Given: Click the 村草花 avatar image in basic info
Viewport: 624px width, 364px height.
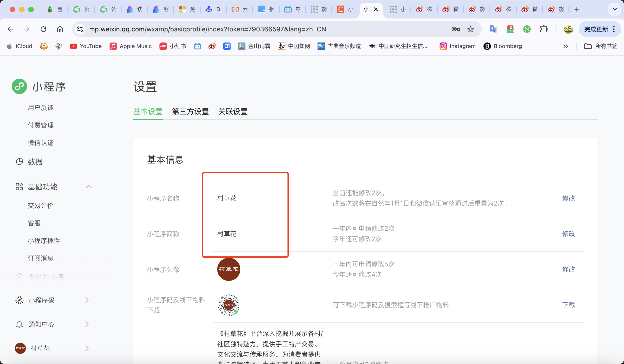Looking at the screenshot, I should [228, 269].
